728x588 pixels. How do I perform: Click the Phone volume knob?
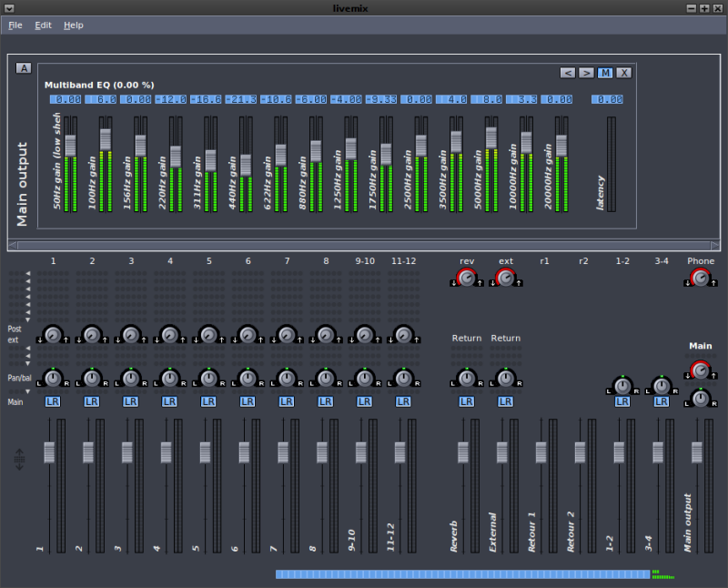[700, 279]
